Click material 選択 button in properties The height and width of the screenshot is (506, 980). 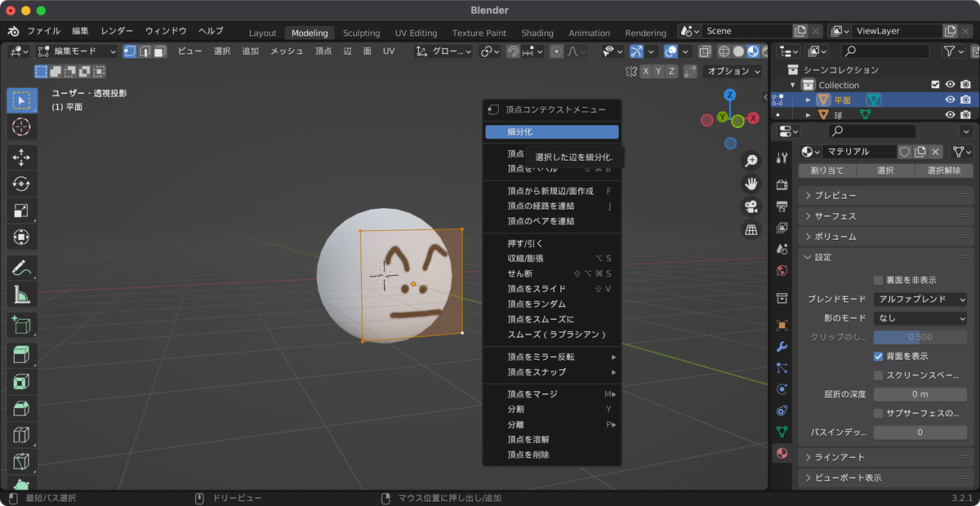pos(885,171)
